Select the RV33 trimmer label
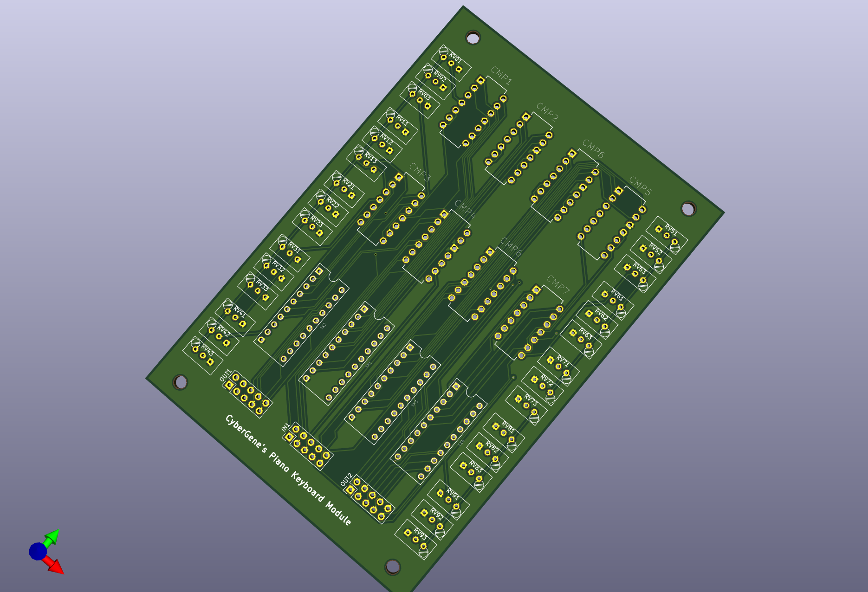Image resolution: width=868 pixels, height=592 pixels. coord(263,284)
